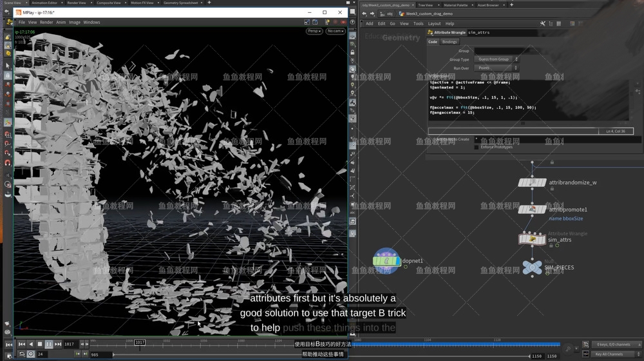Switch to the Code tab
The image size is (644, 361).
click(433, 41)
